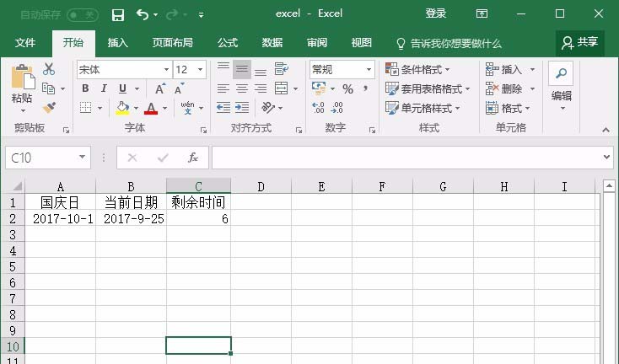This screenshot has width=619, height=364.
Task: Expand the number format combo box
Action: coord(369,70)
